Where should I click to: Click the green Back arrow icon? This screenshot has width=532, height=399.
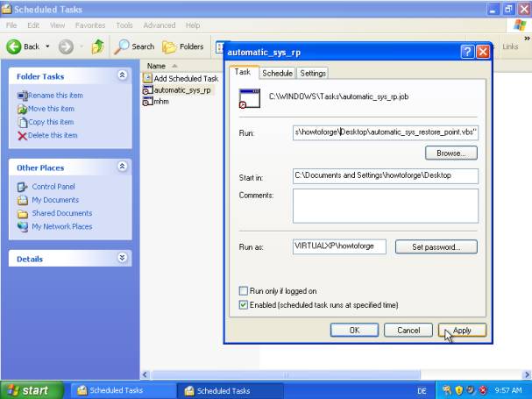pos(13,46)
